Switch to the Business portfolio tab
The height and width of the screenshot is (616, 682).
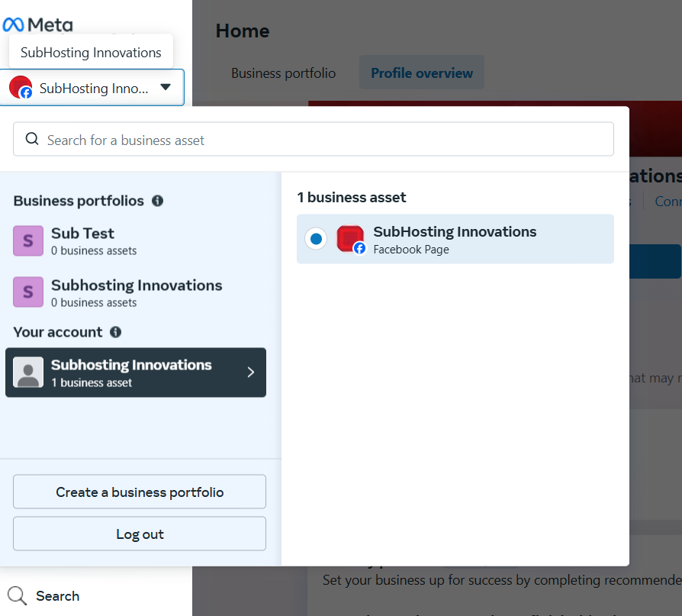tap(283, 73)
